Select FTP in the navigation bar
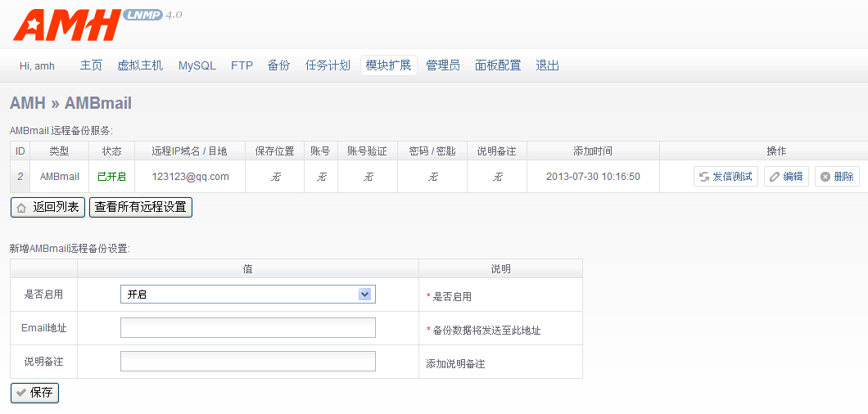 tap(242, 65)
